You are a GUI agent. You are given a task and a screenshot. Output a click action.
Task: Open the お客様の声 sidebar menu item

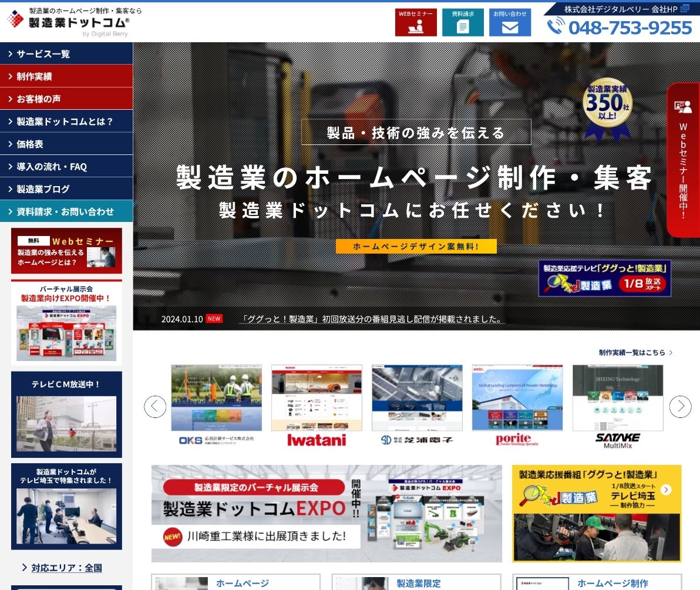[66, 99]
